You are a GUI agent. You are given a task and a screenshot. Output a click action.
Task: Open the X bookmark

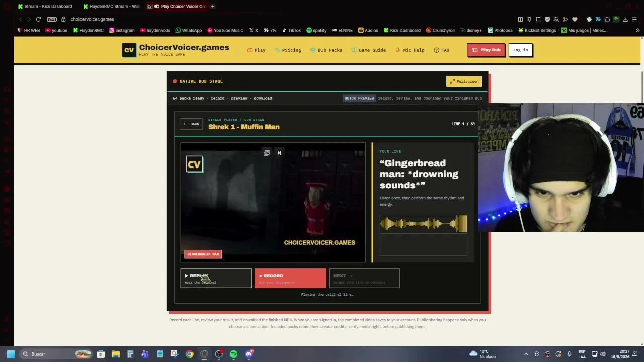tap(253, 30)
